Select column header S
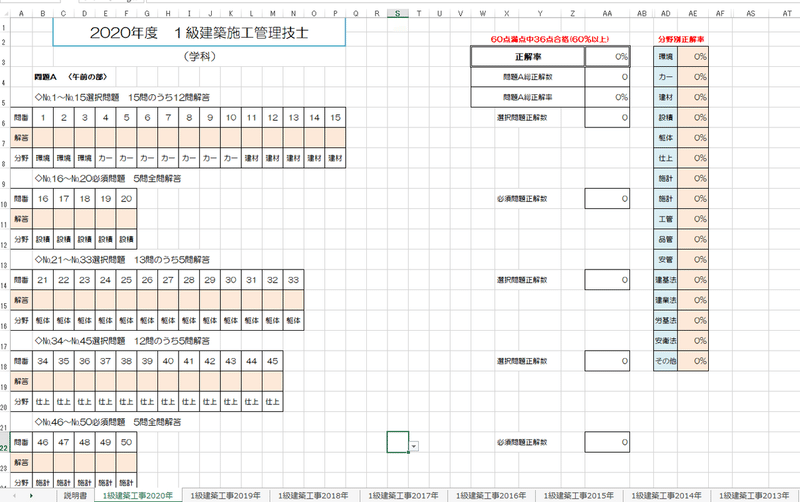The height and width of the screenshot is (502, 800). [x=397, y=13]
